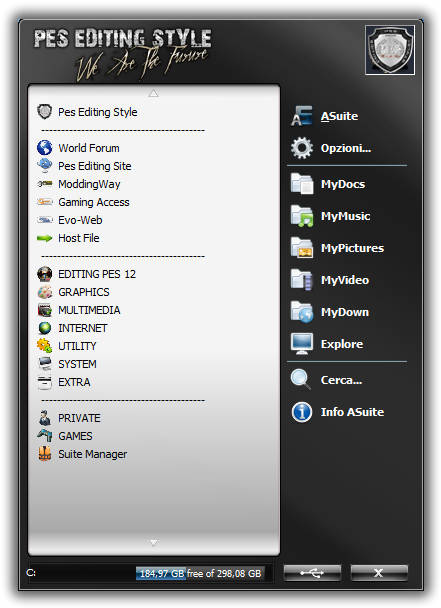Open the MULTIMEDIA clapperboard icon

click(45, 310)
